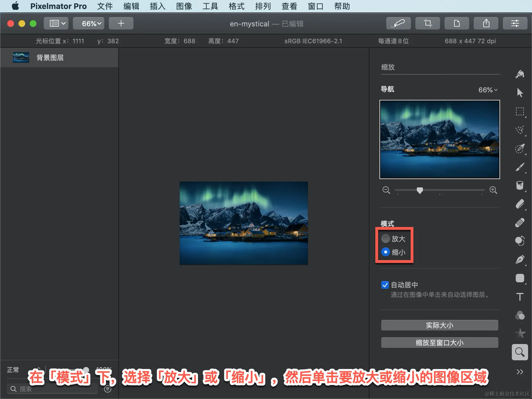The image size is (532, 399).
Task: Open the Effects tool
Action: pyautogui.click(x=520, y=333)
